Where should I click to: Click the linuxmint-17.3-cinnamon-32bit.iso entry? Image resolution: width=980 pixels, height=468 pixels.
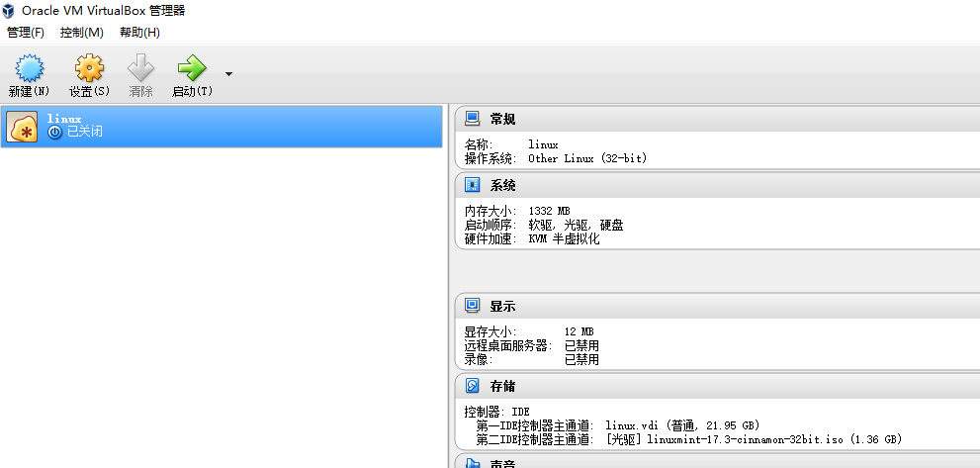pyautogui.click(x=754, y=439)
